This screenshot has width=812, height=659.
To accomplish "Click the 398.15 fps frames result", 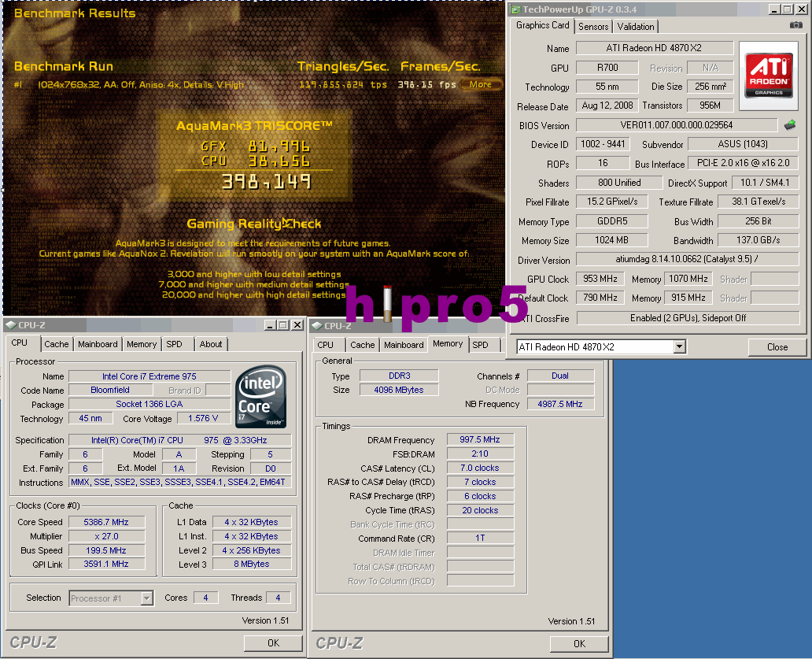I will (426, 84).
